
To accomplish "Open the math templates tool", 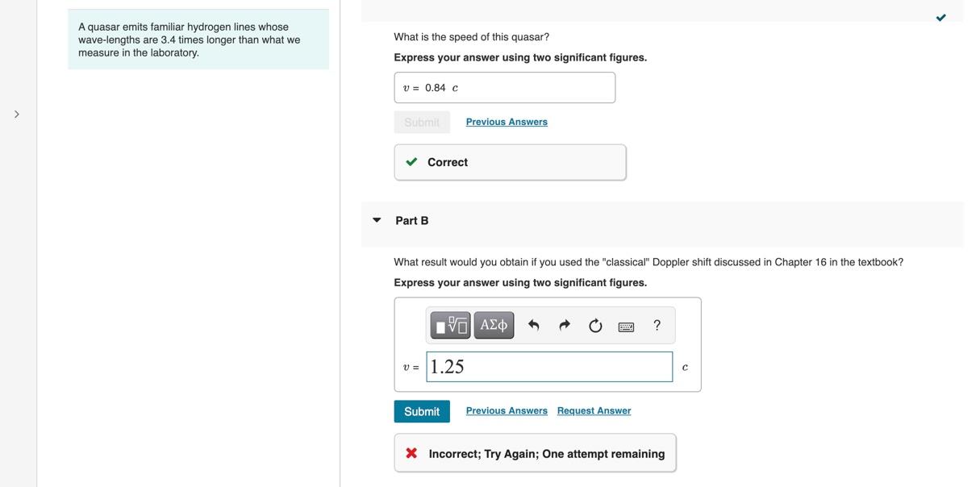I will coord(450,325).
